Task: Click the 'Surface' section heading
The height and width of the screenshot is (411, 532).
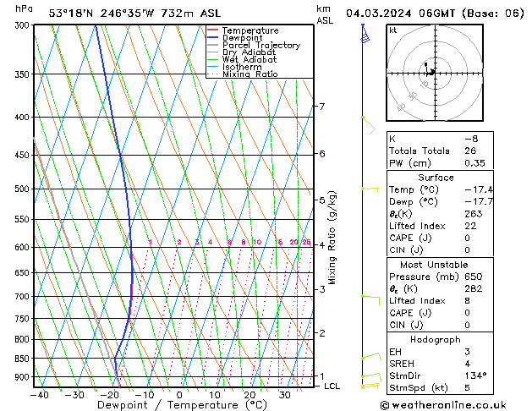Action: 436,178
